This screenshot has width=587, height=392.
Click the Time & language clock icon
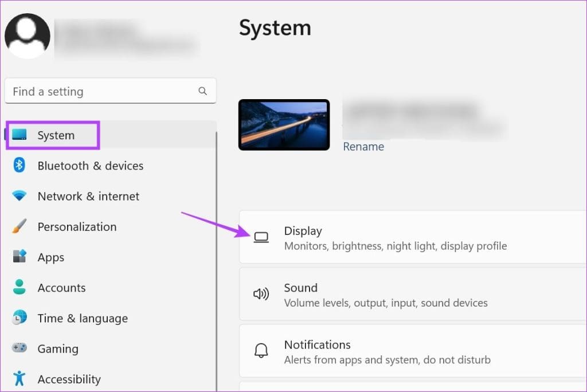click(21, 318)
